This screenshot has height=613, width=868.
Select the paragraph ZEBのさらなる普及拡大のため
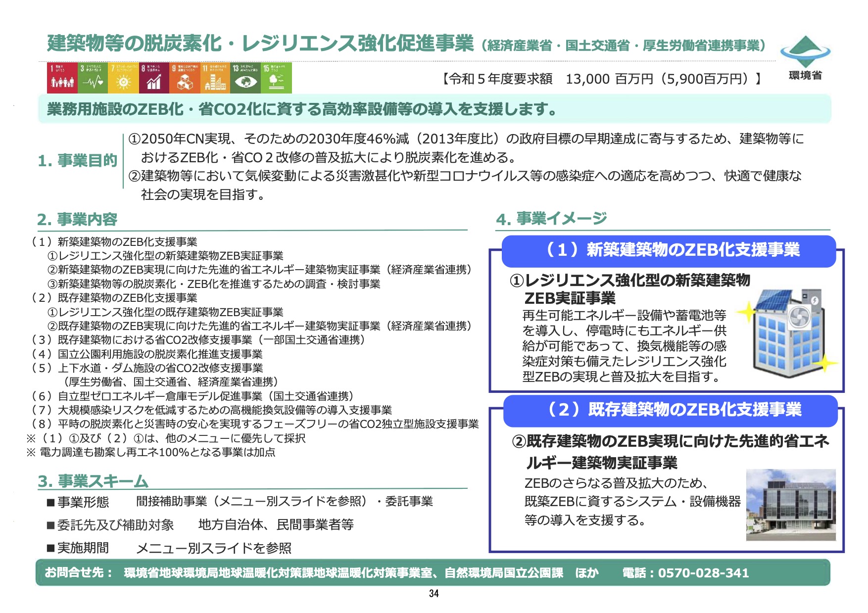(x=633, y=502)
